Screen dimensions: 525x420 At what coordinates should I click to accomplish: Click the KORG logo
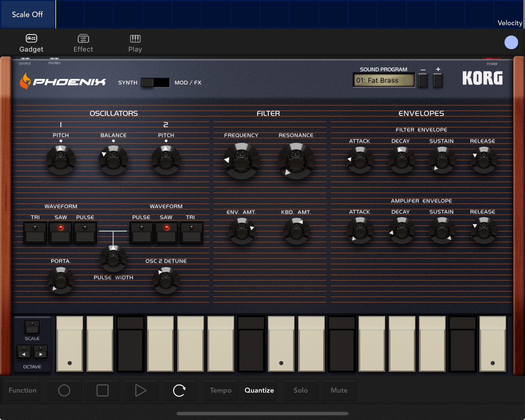click(483, 78)
